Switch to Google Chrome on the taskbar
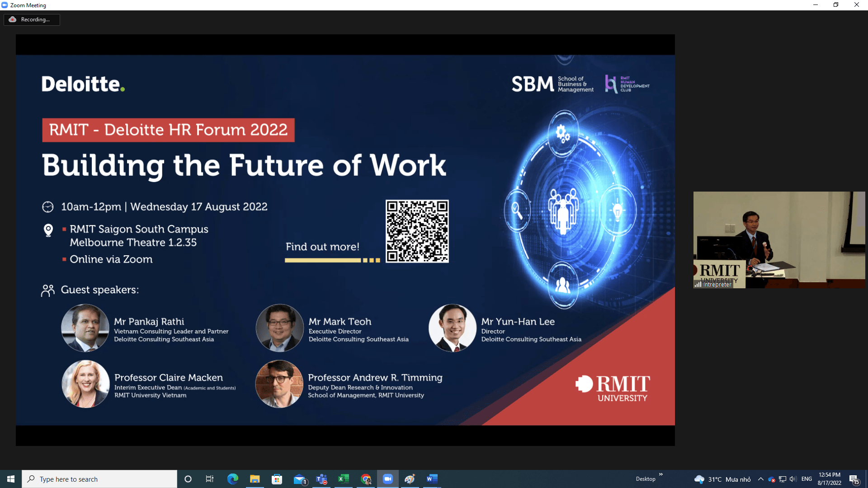This screenshot has width=868, height=488. click(366, 479)
